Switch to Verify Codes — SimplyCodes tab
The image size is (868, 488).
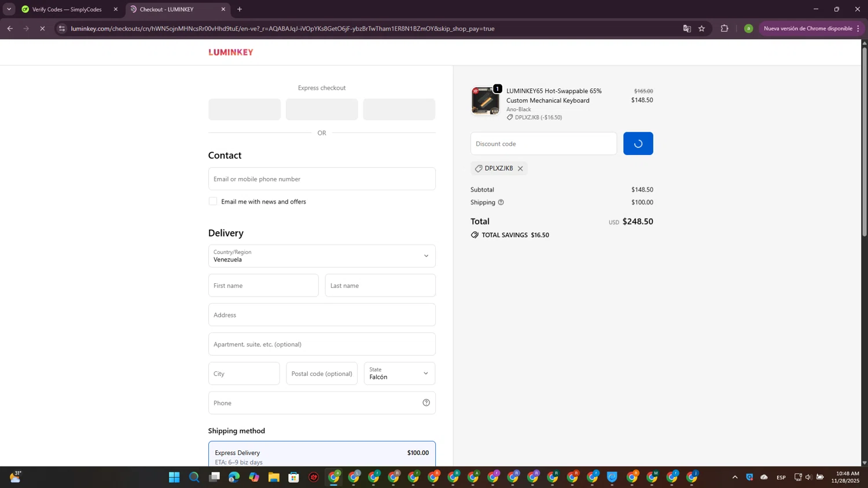(67, 9)
